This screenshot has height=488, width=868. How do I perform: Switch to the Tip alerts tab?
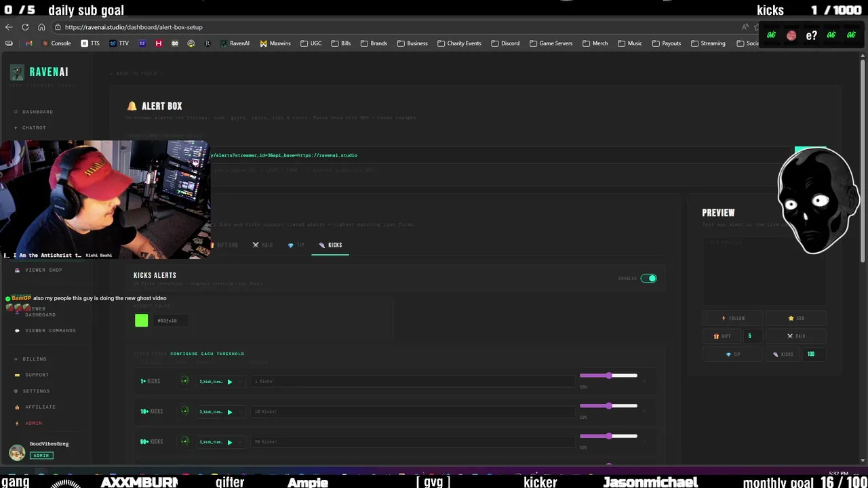click(x=296, y=245)
